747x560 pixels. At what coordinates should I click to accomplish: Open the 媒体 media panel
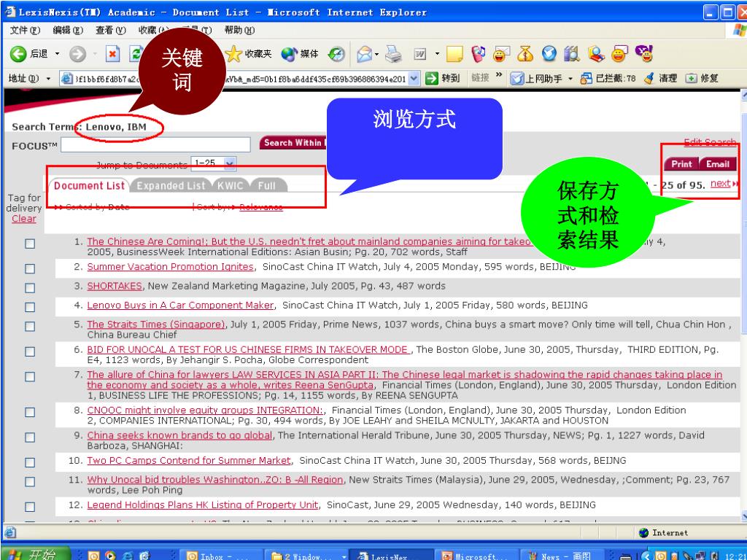(x=299, y=54)
